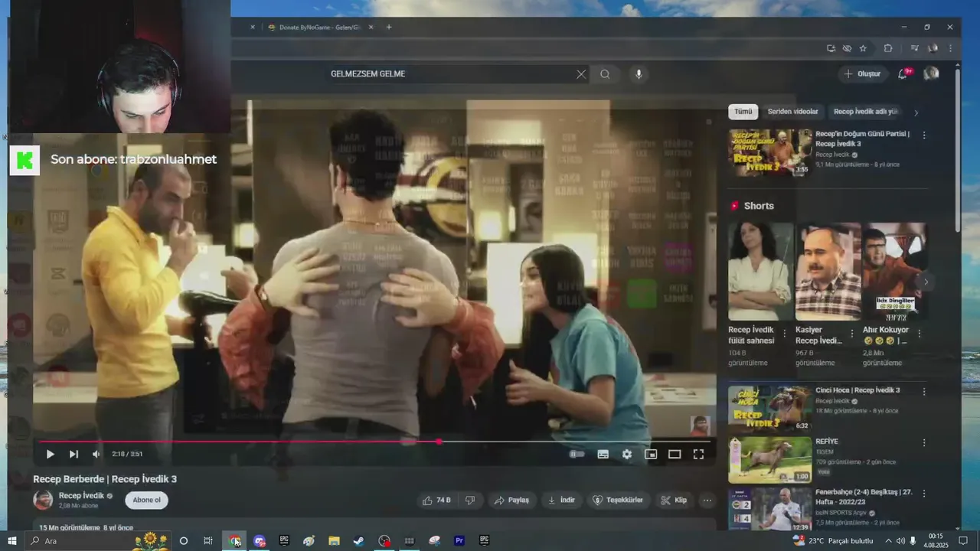Enter fullscreen video mode
This screenshot has width=980, height=551.
[x=698, y=454]
